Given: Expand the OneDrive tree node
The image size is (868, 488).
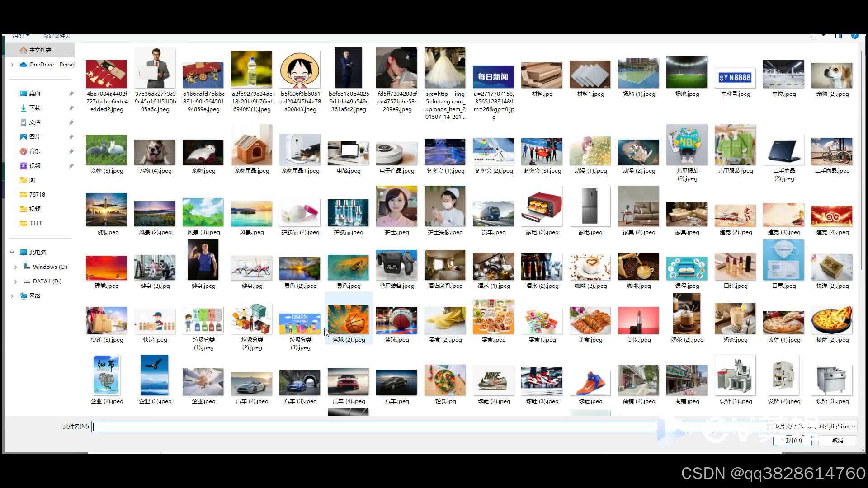Looking at the screenshot, I should pos(12,65).
